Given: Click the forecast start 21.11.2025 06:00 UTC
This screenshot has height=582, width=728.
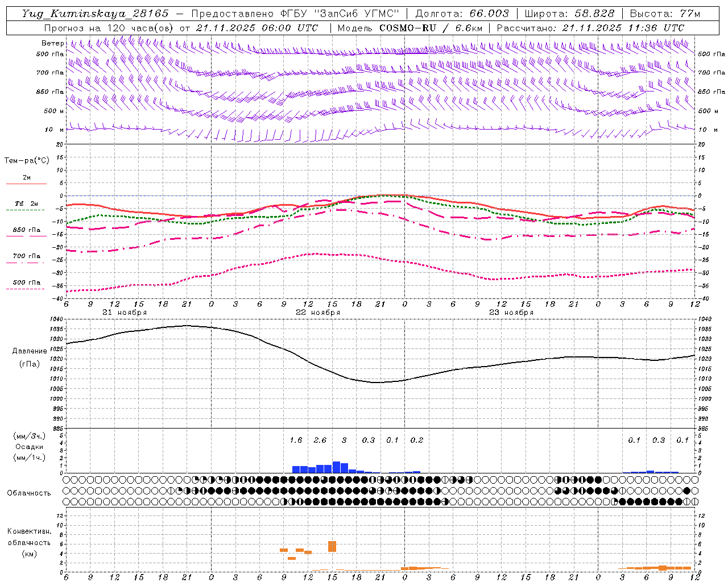Looking at the screenshot, I should coord(257,28).
